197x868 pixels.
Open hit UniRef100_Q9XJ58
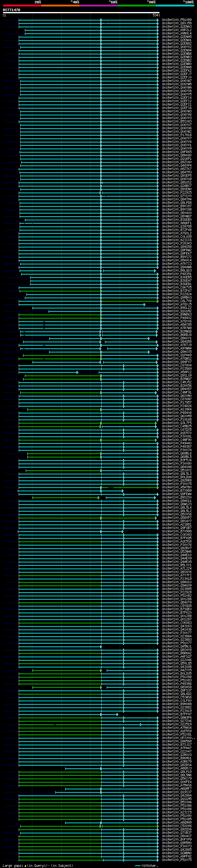pyautogui.click(x=177, y=23)
